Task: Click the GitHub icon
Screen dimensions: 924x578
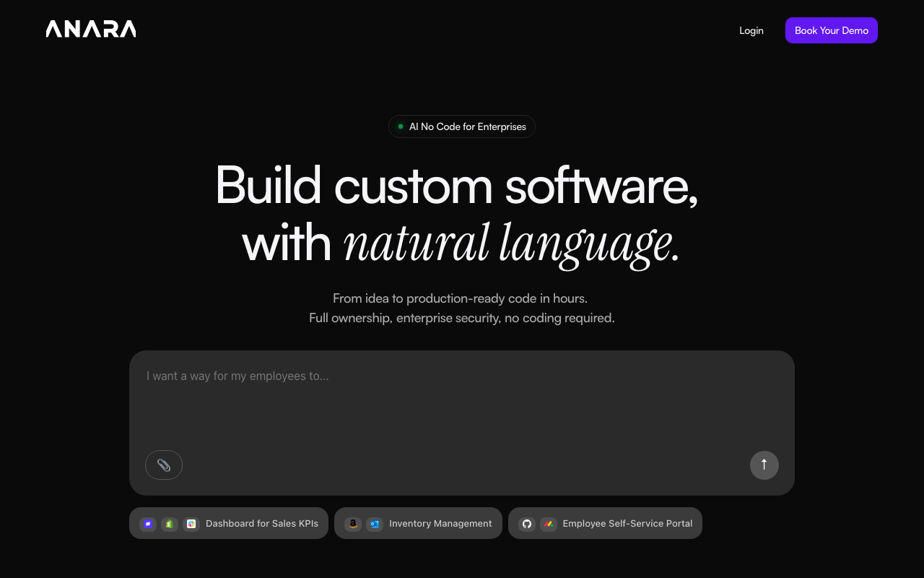Action: point(527,524)
